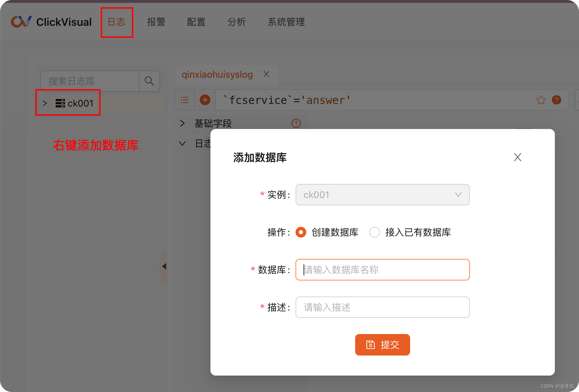Collapse the 日志 section chevron
The height and width of the screenshot is (392, 579).
[182, 143]
